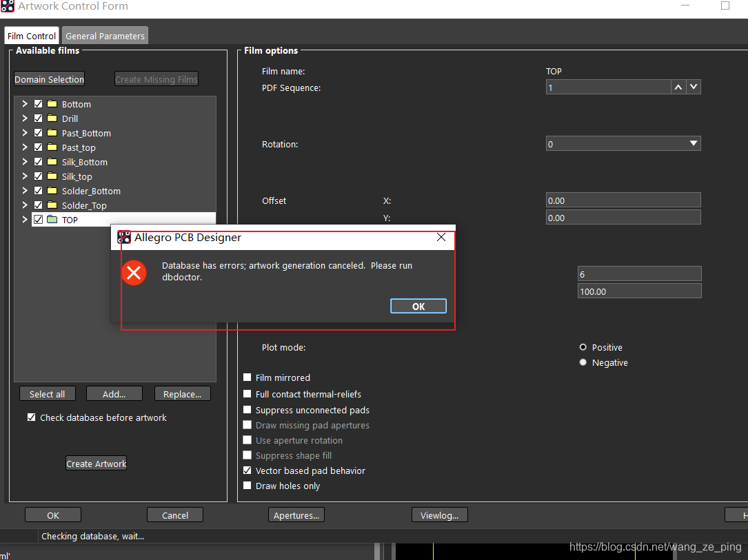The image size is (748, 560).
Task: Click the Create Artwork button
Action: pyautogui.click(x=97, y=464)
